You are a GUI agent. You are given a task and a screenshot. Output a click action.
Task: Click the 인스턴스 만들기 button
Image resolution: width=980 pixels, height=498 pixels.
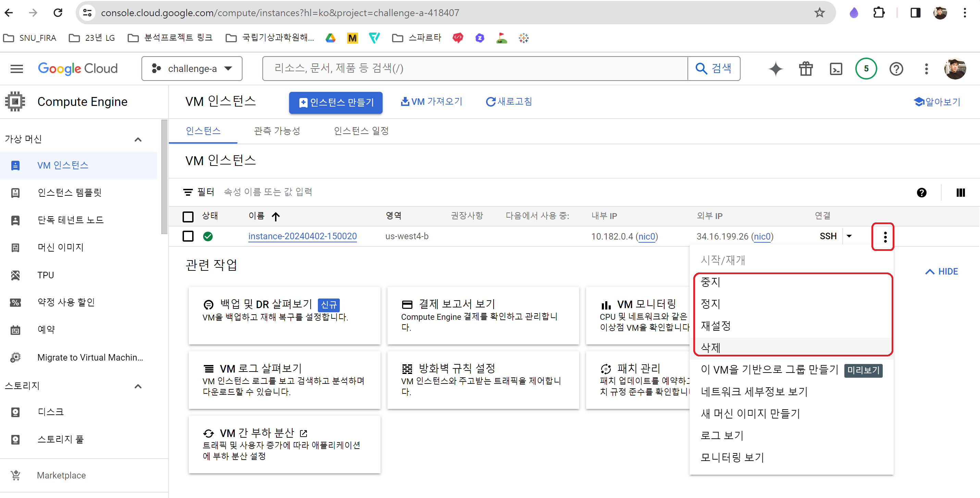pyautogui.click(x=336, y=102)
